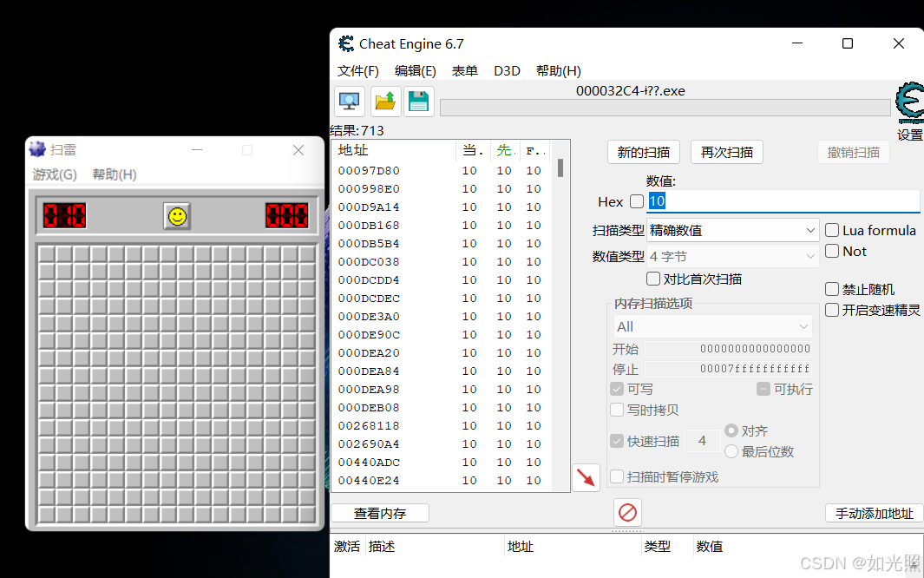Click the 地址 column header in results
Screen dimensions: 924x578
(394, 150)
